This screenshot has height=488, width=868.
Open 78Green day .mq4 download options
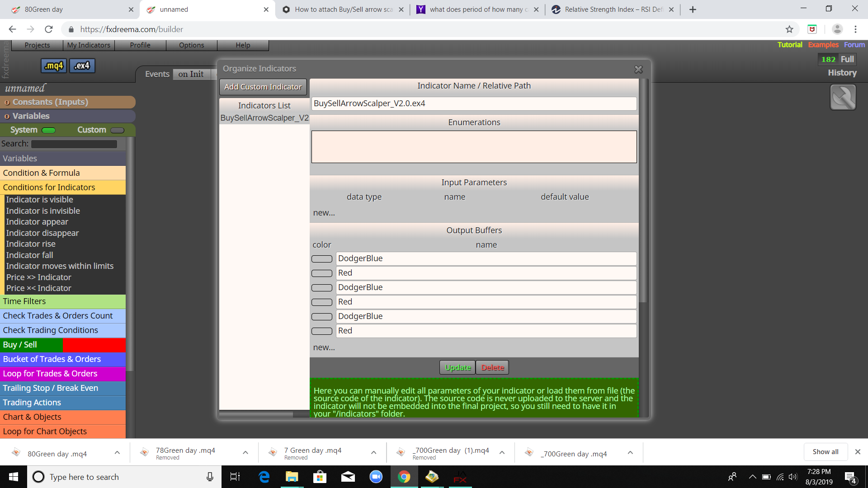(x=245, y=453)
